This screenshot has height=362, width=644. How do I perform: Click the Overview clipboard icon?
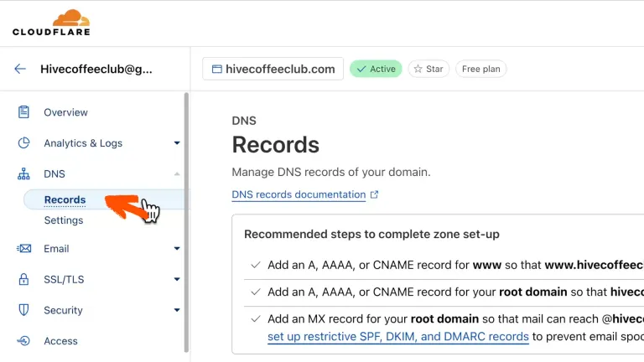coord(24,112)
